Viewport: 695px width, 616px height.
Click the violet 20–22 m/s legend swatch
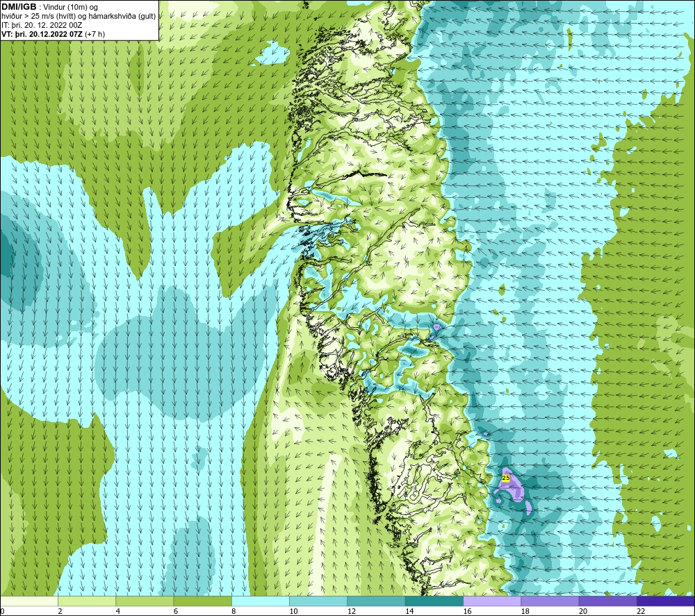point(607,601)
